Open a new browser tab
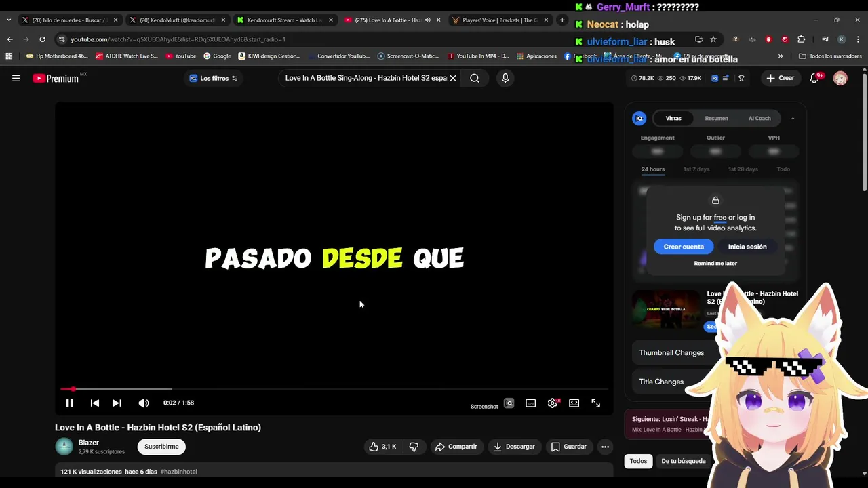Viewport: 868px width, 488px height. pos(562,20)
